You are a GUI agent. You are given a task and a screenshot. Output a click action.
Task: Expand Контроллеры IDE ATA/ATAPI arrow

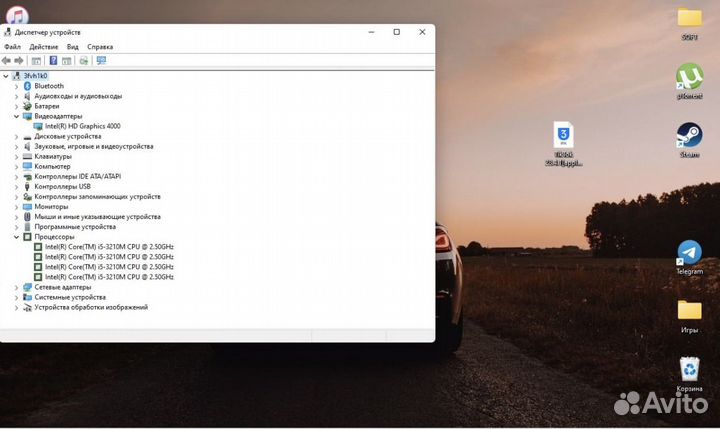pyautogui.click(x=17, y=176)
